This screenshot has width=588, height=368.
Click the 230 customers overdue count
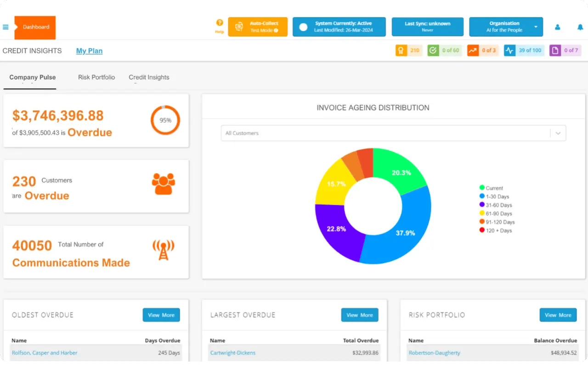(24, 182)
